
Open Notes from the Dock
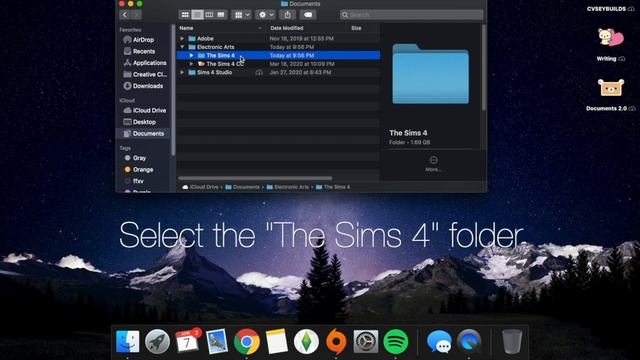276,341
